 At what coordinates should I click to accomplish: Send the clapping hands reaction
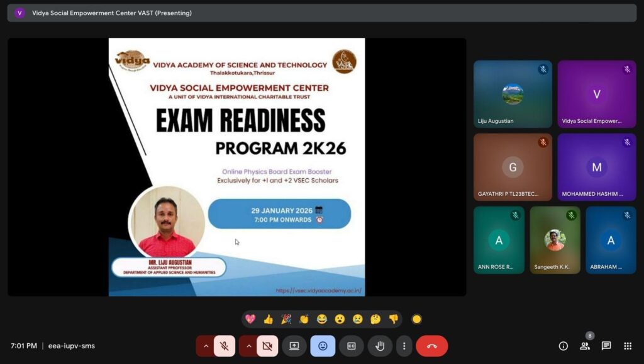(x=304, y=319)
